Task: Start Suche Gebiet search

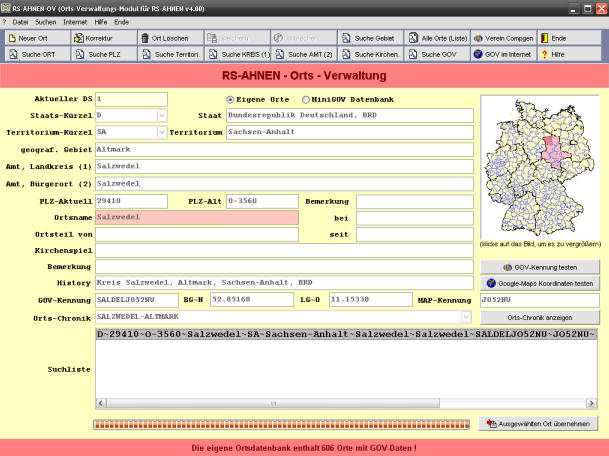Action: (x=371, y=38)
